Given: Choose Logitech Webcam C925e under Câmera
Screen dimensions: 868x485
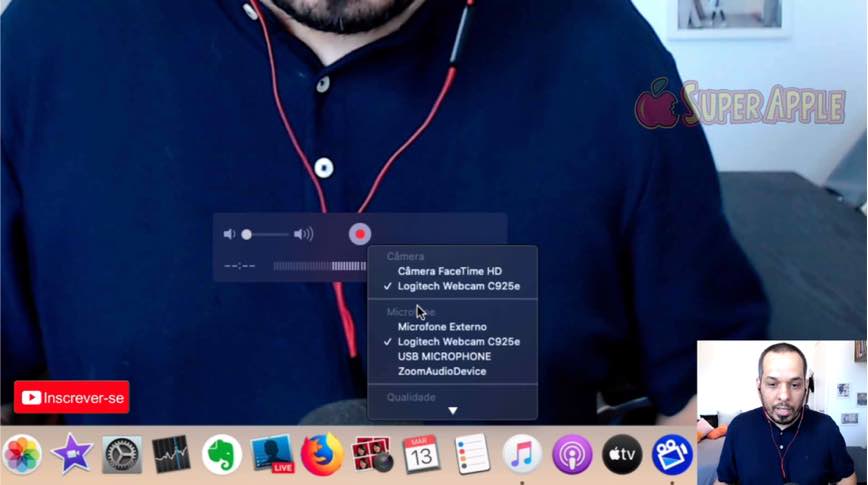Looking at the screenshot, I should pyautogui.click(x=458, y=286).
